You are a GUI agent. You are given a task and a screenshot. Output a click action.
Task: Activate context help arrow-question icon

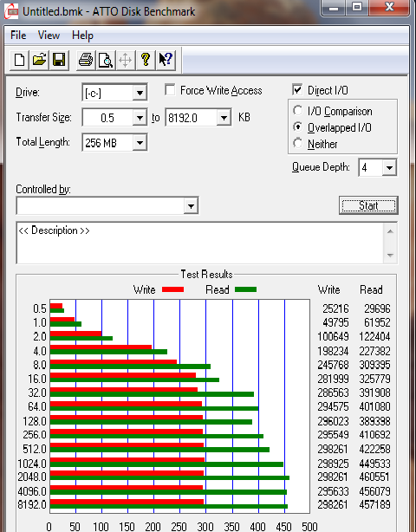(166, 61)
